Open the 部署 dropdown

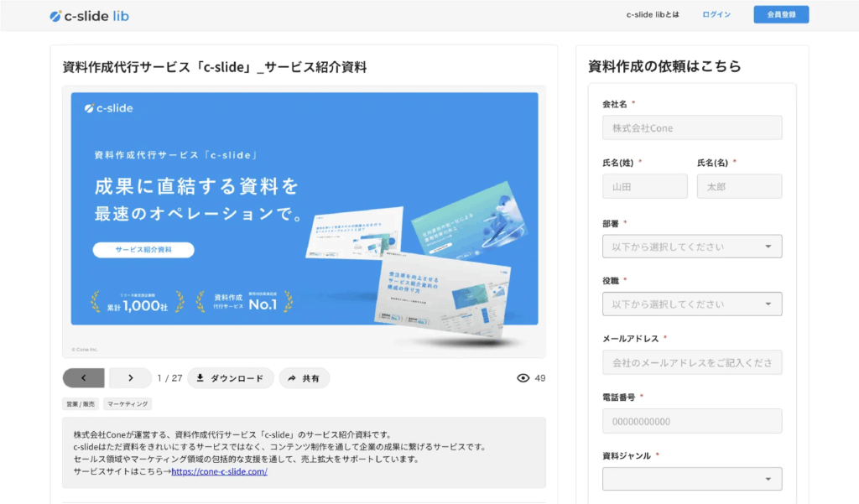[692, 247]
